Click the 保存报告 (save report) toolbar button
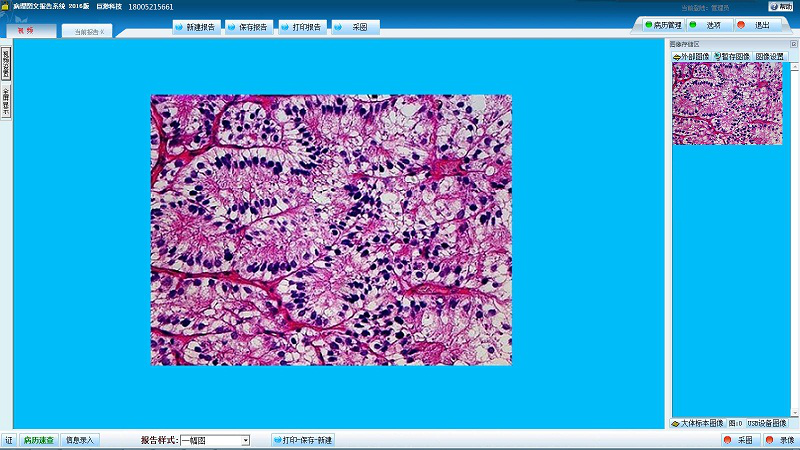 (x=248, y=27)
